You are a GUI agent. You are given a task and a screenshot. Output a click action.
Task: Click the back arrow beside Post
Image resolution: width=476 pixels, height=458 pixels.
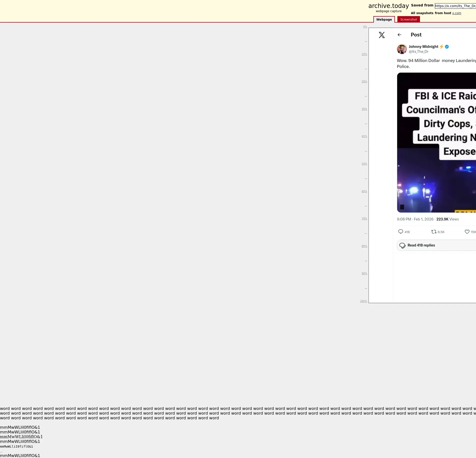399,35
